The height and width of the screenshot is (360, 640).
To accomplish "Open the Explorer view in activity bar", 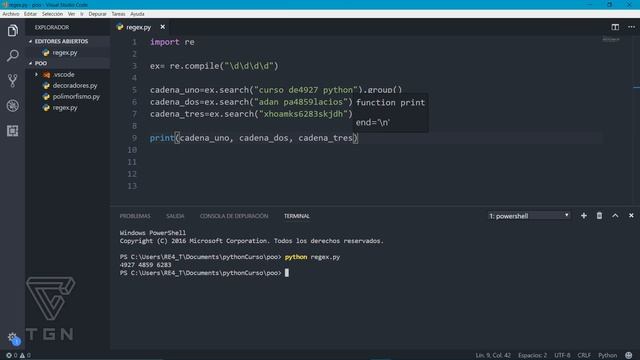I will click(x=13, y=31).
